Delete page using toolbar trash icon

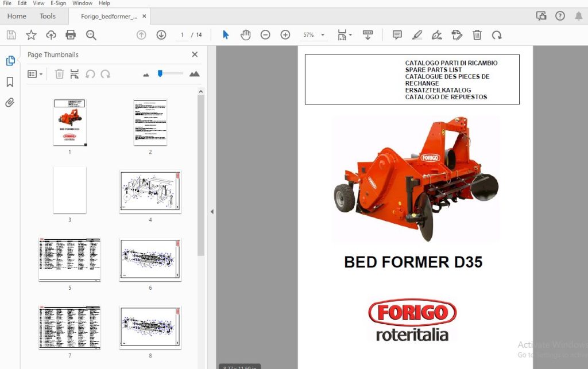click(x=477, y=35)
